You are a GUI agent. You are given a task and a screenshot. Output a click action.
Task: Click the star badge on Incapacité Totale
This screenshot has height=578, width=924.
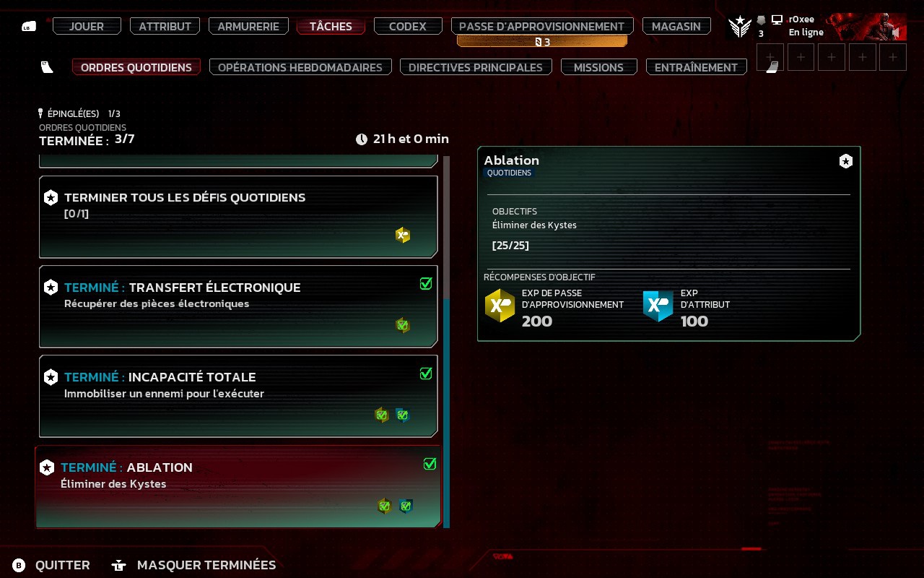pos(51,377)
